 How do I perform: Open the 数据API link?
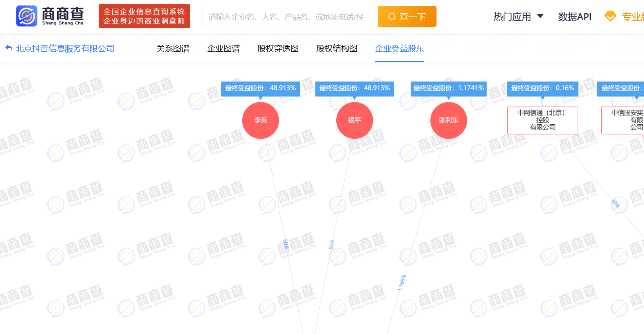tap(574, 17)
